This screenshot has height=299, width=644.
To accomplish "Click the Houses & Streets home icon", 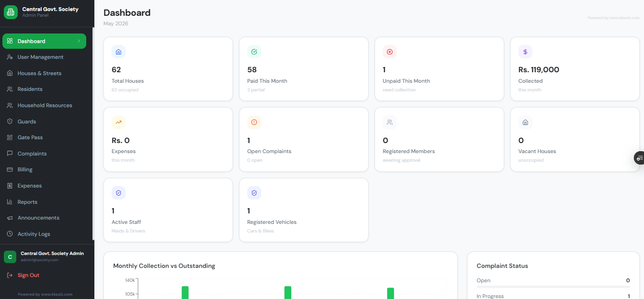I will 10,73.
